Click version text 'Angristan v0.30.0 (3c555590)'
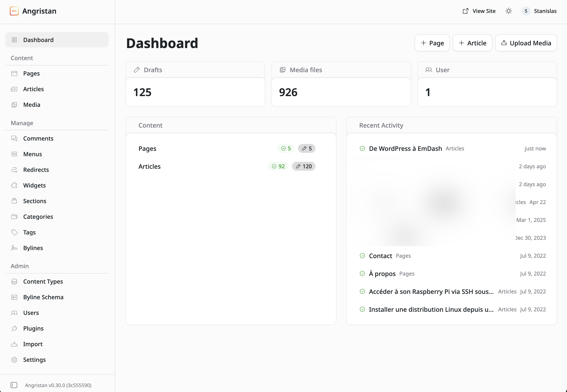Screen dimensions: 567x392 [x=58, y=385]
